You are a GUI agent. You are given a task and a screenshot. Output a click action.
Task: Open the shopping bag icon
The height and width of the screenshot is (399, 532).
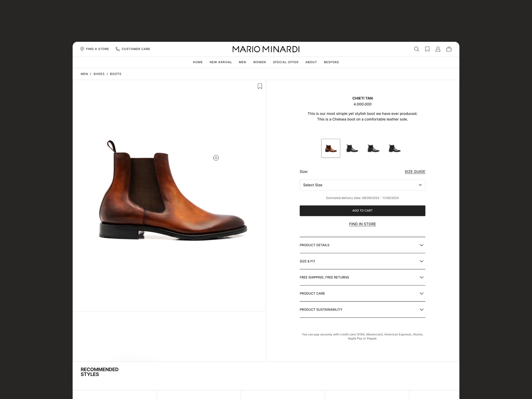click(449, 49)
